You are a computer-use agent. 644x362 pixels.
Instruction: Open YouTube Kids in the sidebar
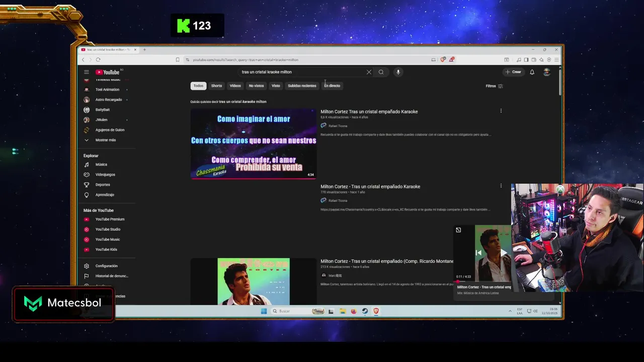106,249
